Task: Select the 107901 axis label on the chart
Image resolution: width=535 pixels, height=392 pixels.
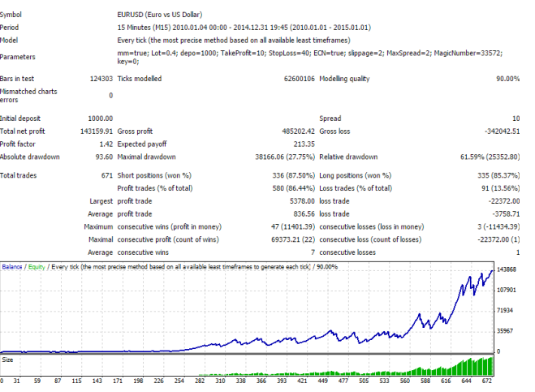Action: point(507,290)
